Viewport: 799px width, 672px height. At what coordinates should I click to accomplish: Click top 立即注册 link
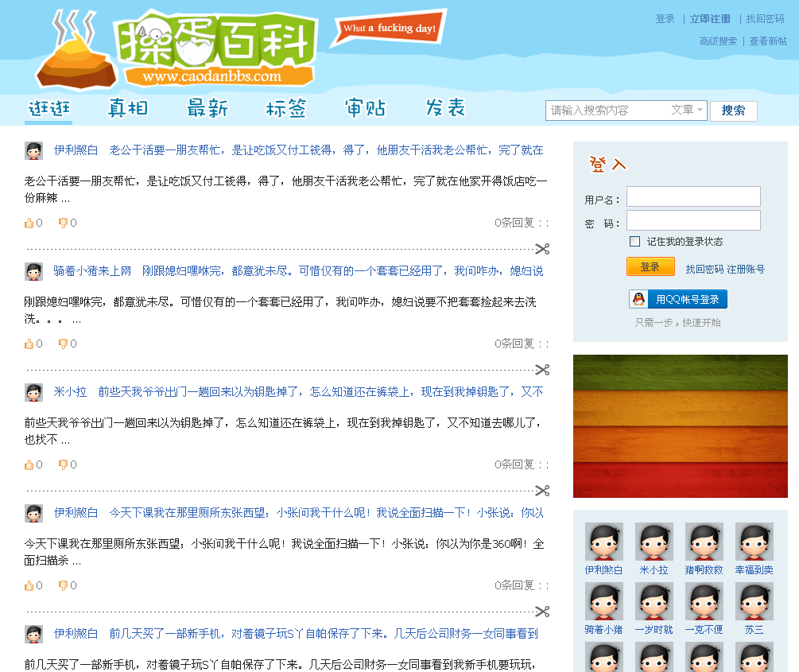710,19
